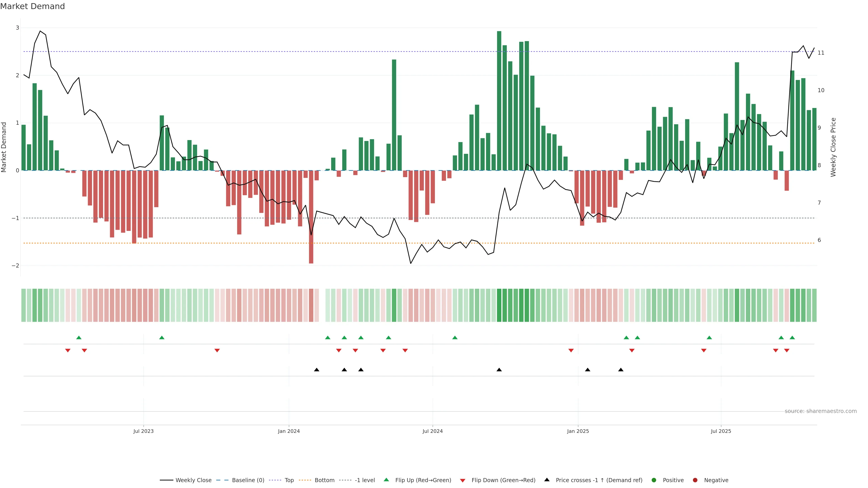Click red Flip Down triangle legend icon

(463, 481)
